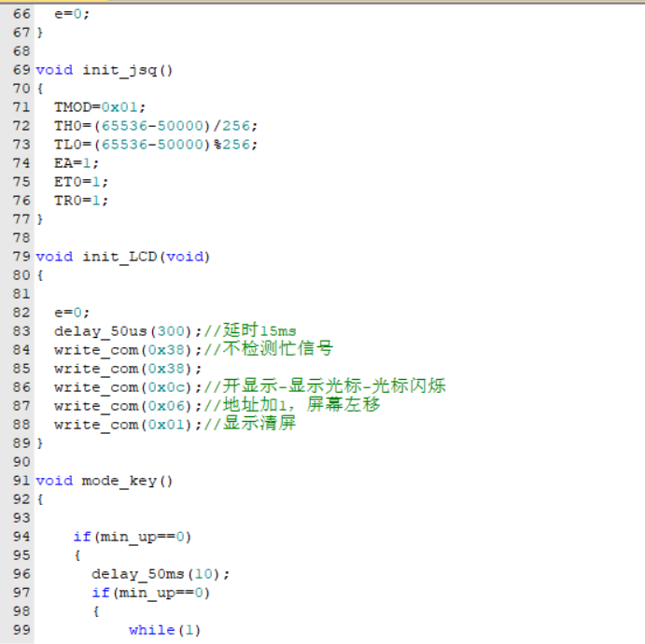Click the closing brace on line 77
The height and width of the screenshot is (644, 645).
(40, 219)
